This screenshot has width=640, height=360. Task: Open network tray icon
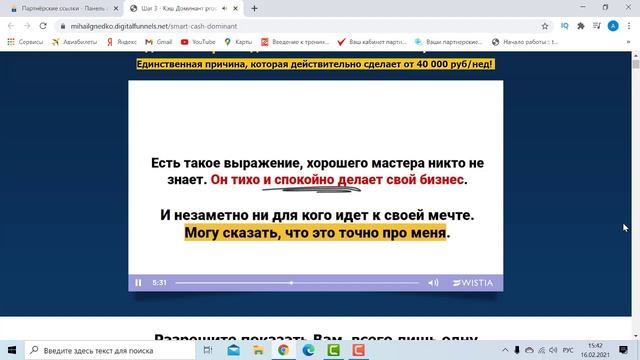(x=542, y=350)
